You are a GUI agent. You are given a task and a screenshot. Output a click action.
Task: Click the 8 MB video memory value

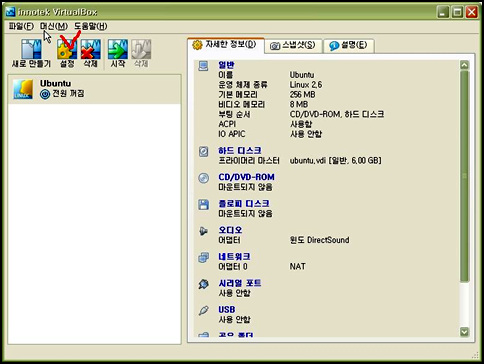[299, 104]
